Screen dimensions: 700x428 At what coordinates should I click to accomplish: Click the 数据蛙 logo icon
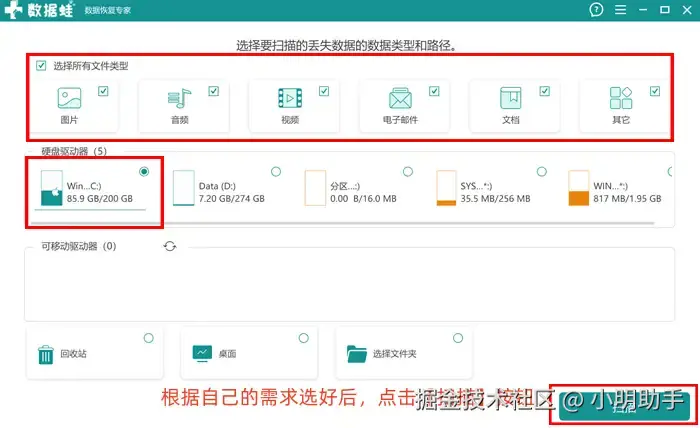[13, 10]
